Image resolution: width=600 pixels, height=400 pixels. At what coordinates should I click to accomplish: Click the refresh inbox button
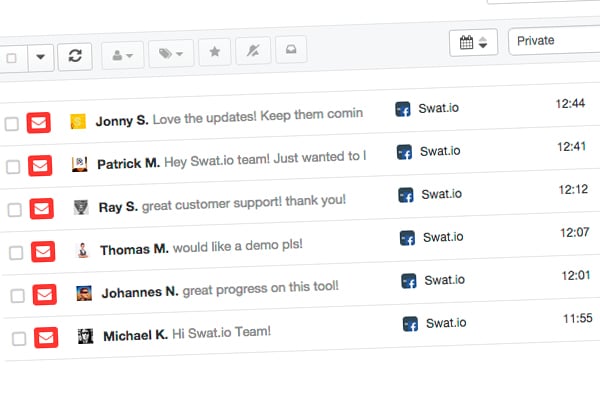point(75,56)
